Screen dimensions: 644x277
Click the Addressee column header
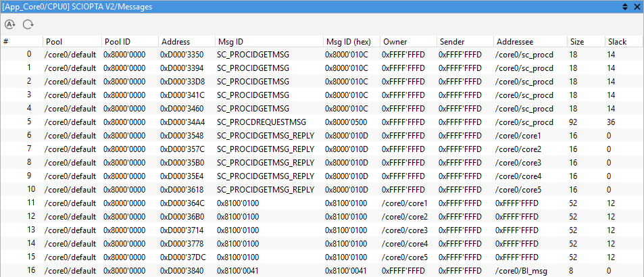516,42
